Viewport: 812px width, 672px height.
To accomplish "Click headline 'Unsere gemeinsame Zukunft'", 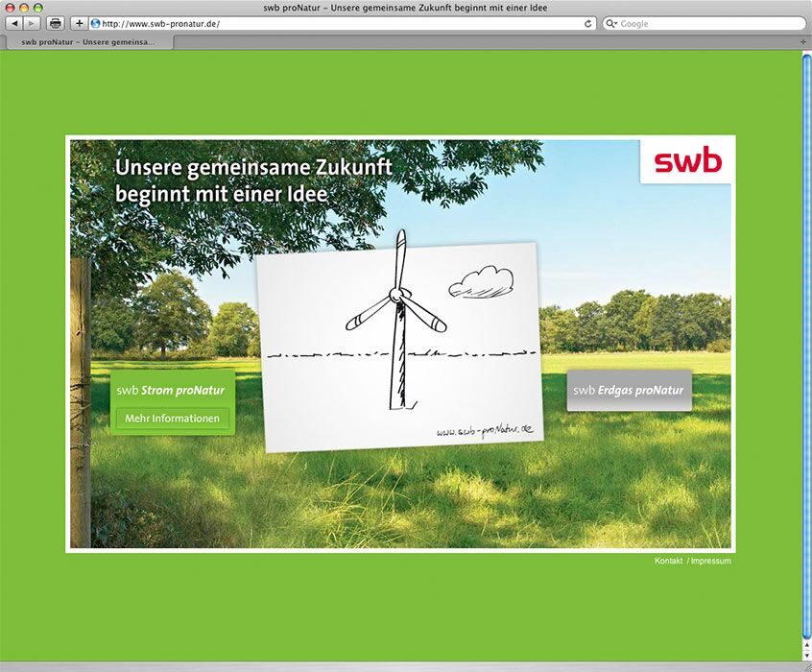I will point(253,167).
